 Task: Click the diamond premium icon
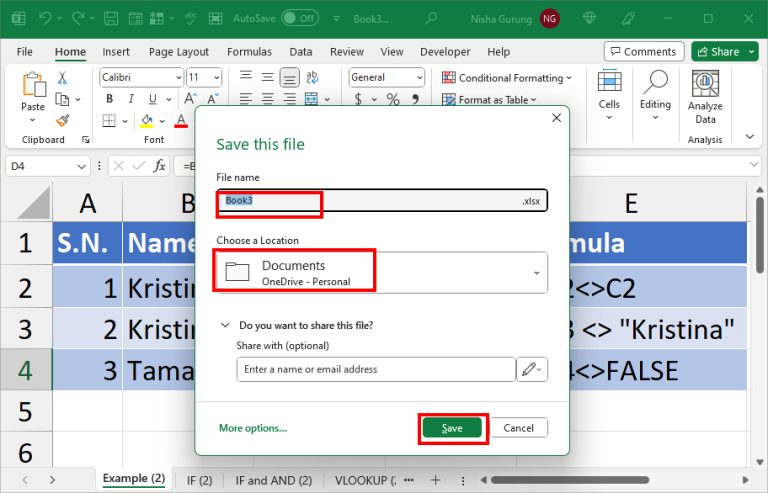coord(589,19)
